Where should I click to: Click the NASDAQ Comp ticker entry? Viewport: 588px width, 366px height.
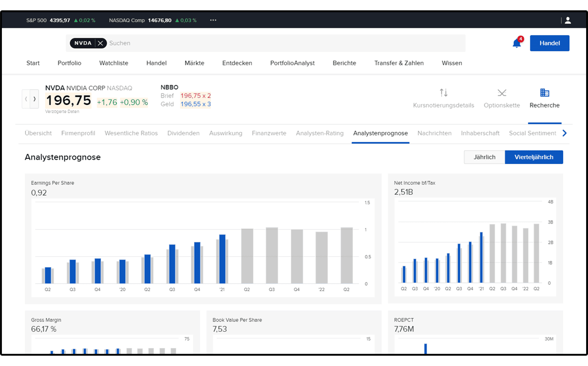153,20
